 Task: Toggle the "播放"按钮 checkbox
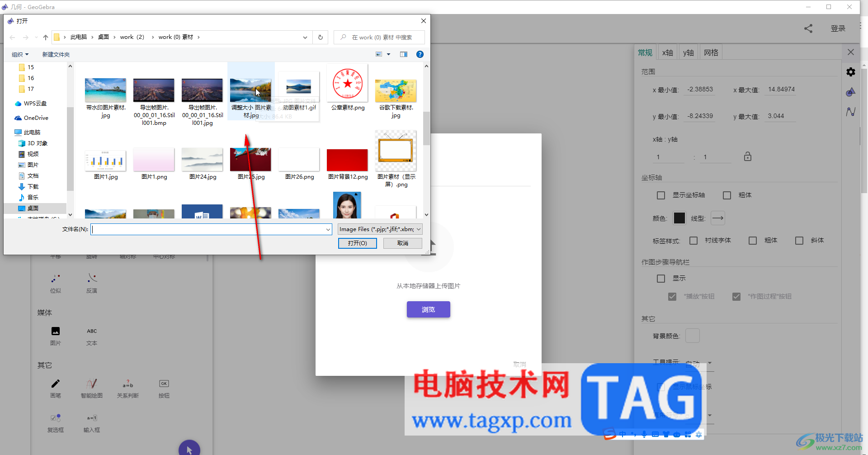pyautogui.click(x=672, y=297)
